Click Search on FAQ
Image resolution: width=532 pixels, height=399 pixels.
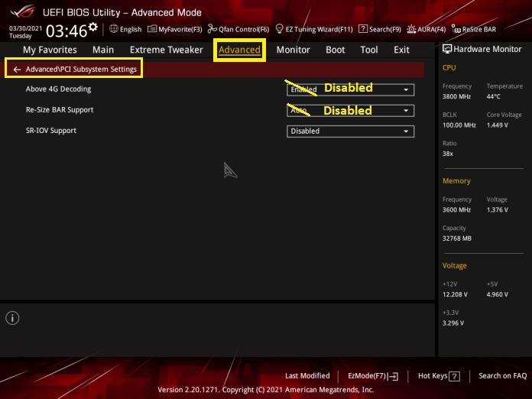tap(502, 376)
